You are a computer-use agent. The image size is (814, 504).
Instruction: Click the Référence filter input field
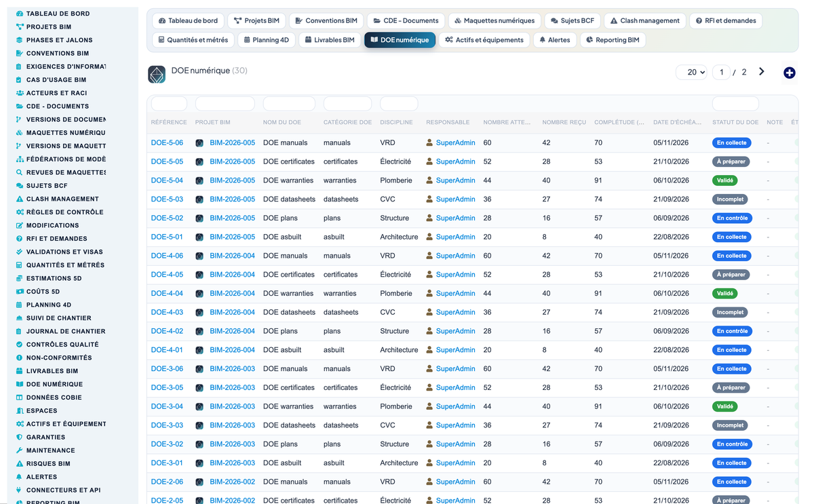(x=169, y=104)
